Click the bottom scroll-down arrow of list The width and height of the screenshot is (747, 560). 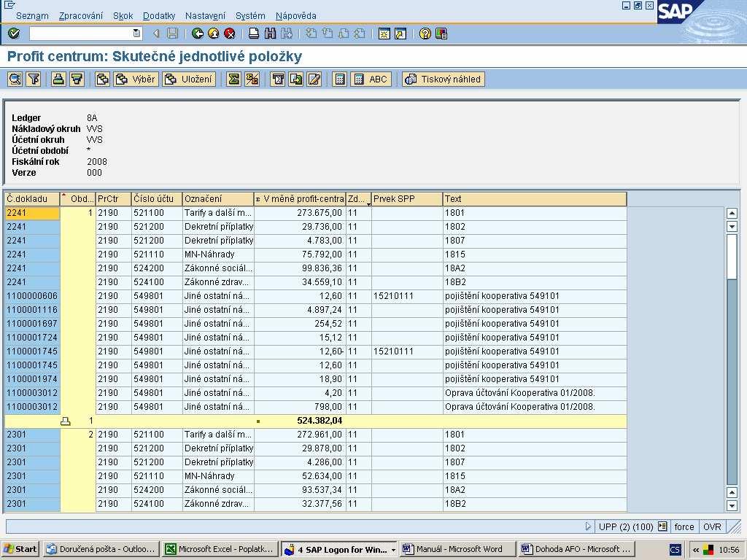coord(732,505)
